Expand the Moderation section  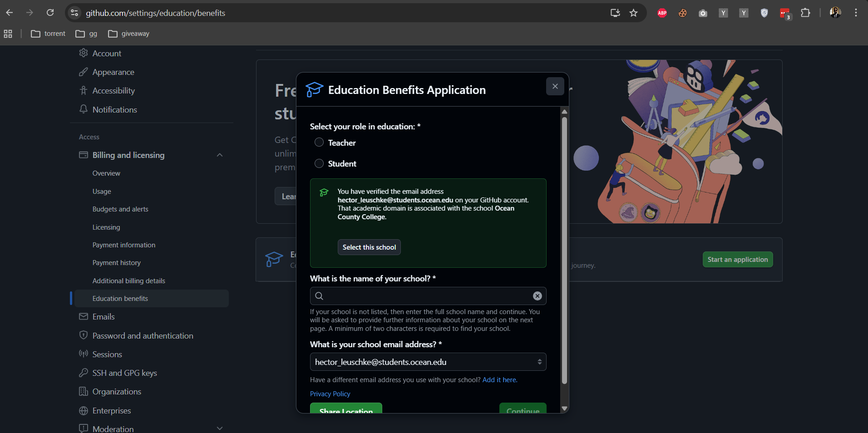point(220,428)
